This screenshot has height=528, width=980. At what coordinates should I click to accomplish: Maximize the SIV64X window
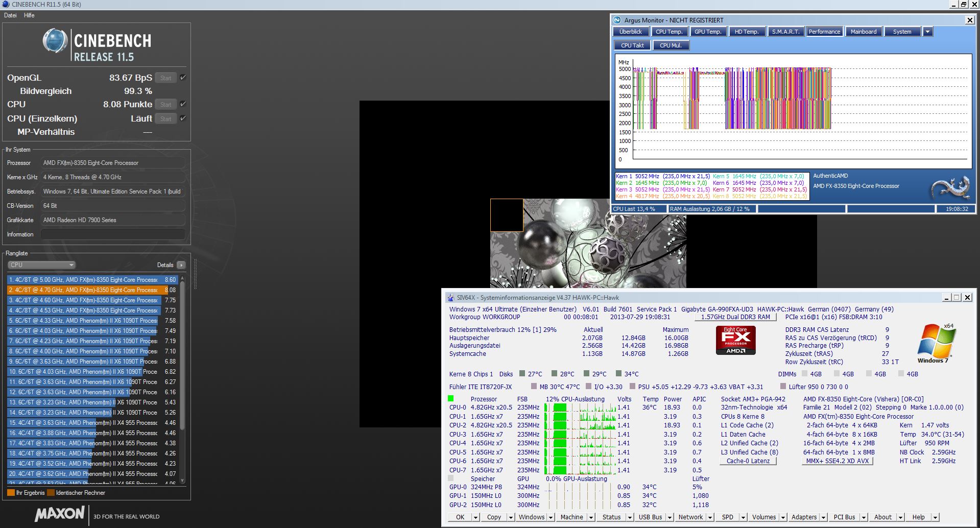pos(957,297)
